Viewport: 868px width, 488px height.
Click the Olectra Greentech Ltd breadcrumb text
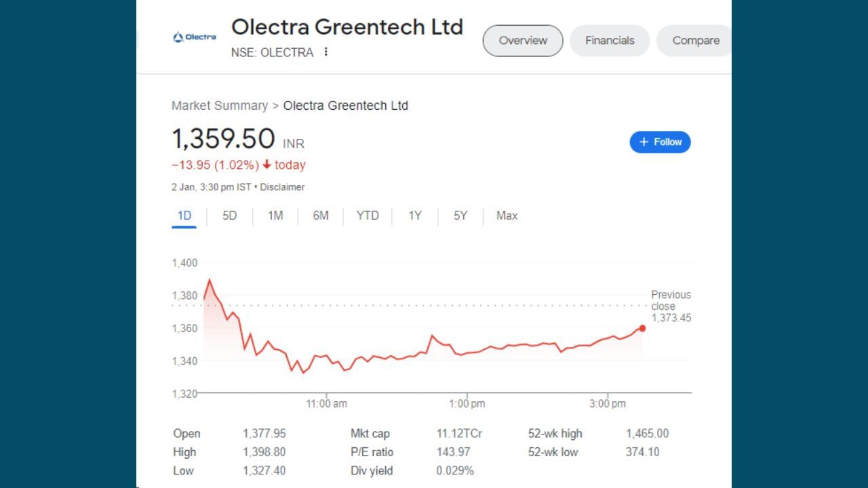(346, 106)
